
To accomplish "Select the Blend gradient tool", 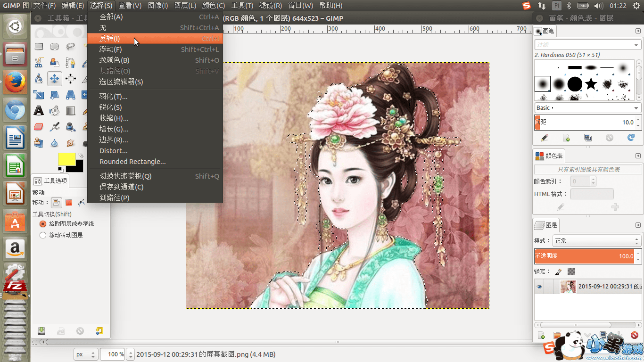I will click(x=71, y=111).
